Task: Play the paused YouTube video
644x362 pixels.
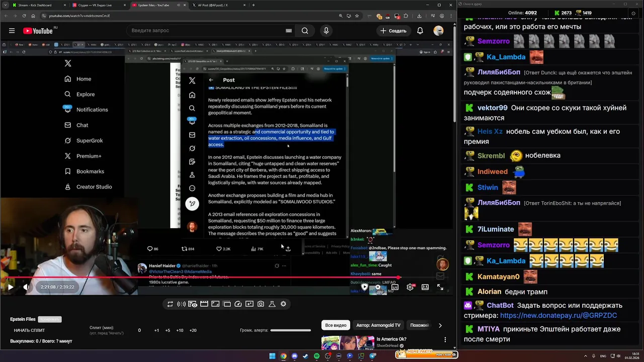Action: [11, 287]
